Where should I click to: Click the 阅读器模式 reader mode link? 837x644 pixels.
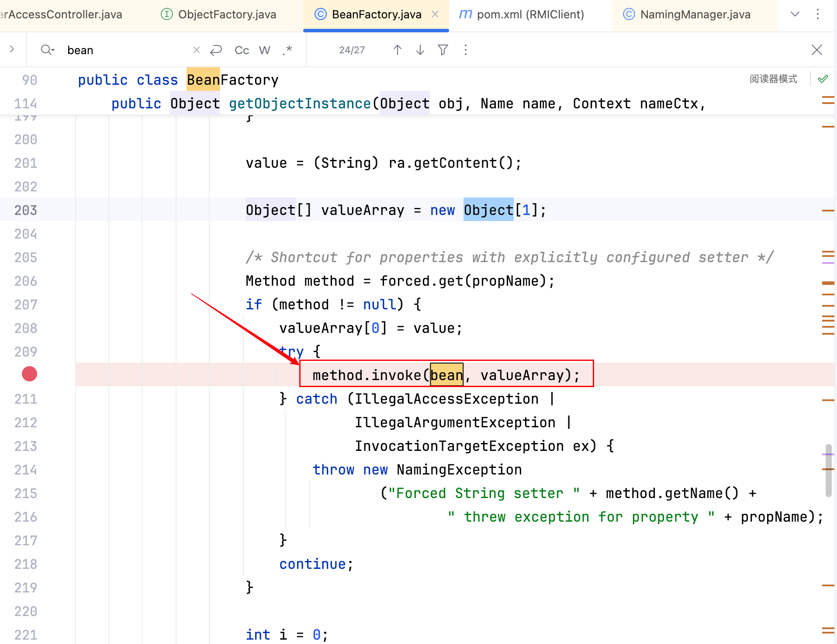(773, 79)
